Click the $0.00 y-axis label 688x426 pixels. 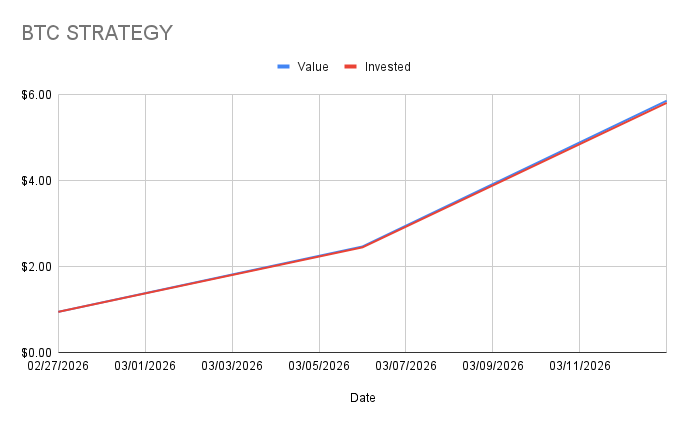pyautogui.click(x=36, y=353)
